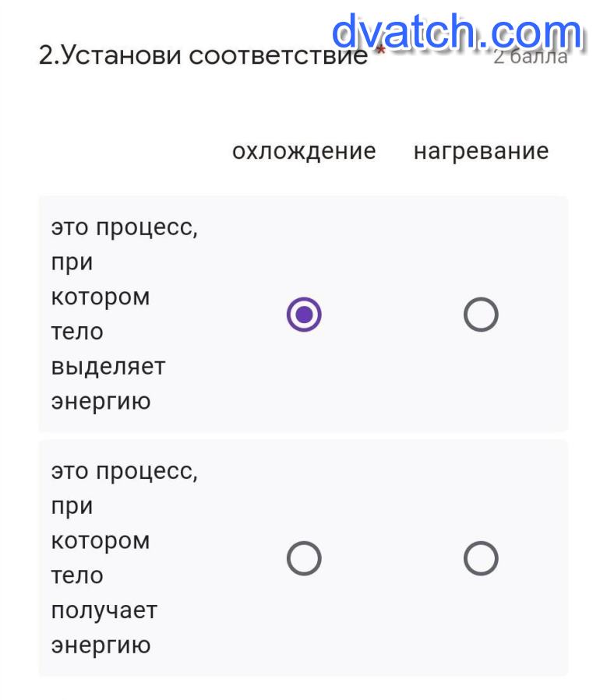Choose нагревание for the выделяет энергию row
600x700 pixels.
(481, 315)
